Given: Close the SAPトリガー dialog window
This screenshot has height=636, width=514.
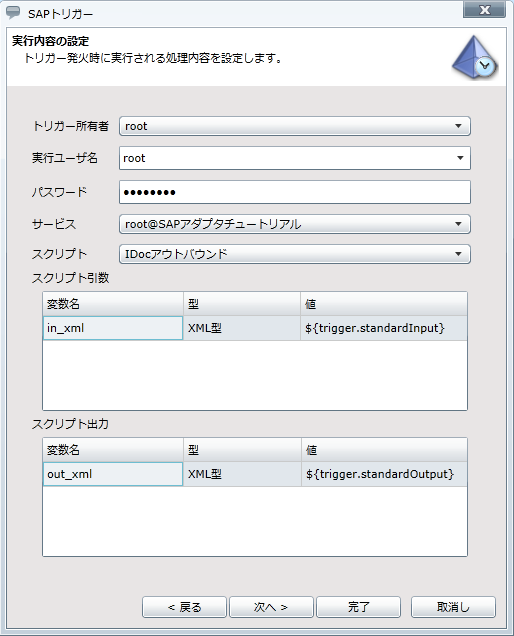Looking at the screenshot, I should 484,10.
